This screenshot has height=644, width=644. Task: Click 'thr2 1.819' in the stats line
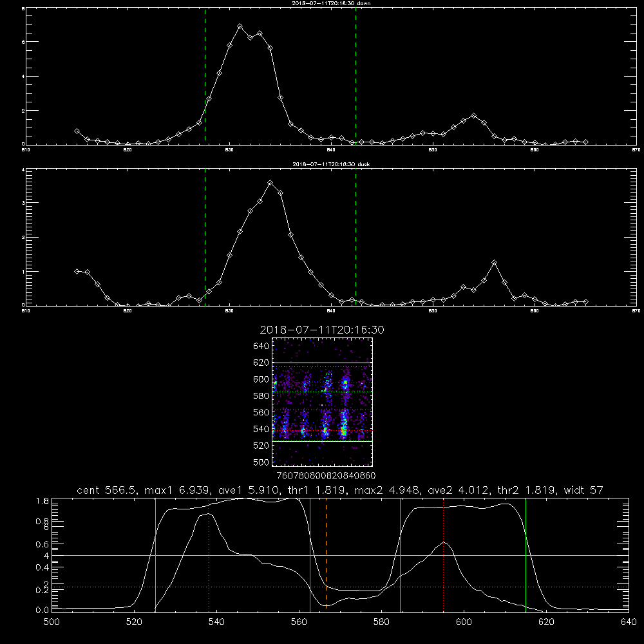pyautogui.click(x=526, y=490)
